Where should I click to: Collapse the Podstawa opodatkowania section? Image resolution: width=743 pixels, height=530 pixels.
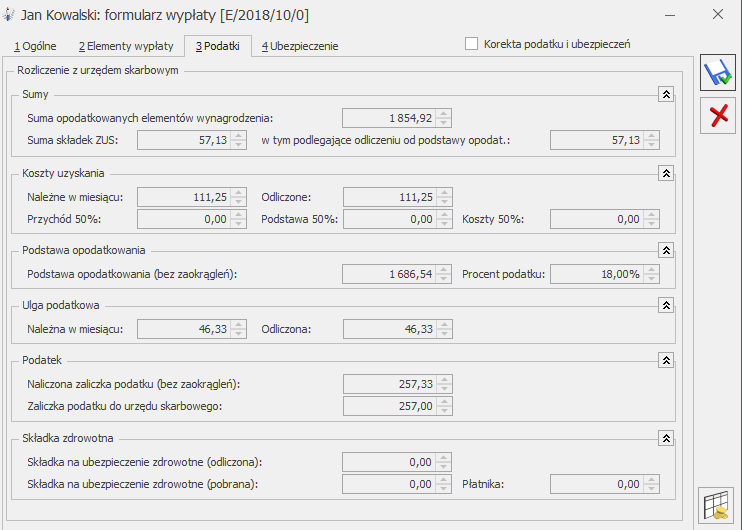point(666,250)
